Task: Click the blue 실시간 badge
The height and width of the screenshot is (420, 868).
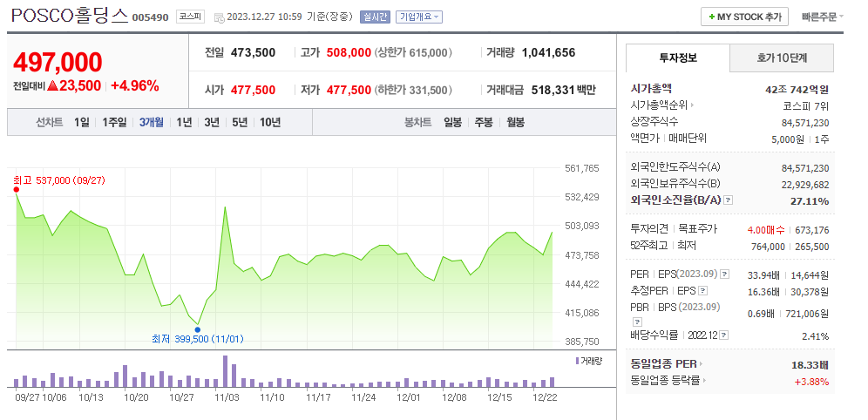Action: (x=375, y=17)
